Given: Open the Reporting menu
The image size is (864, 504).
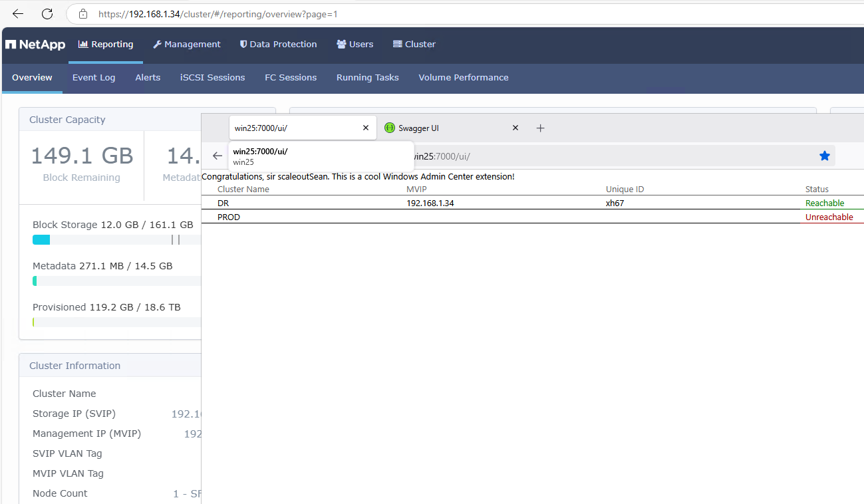Looking at the screenshot, I should pyautogui.click(x=106, y=45).
